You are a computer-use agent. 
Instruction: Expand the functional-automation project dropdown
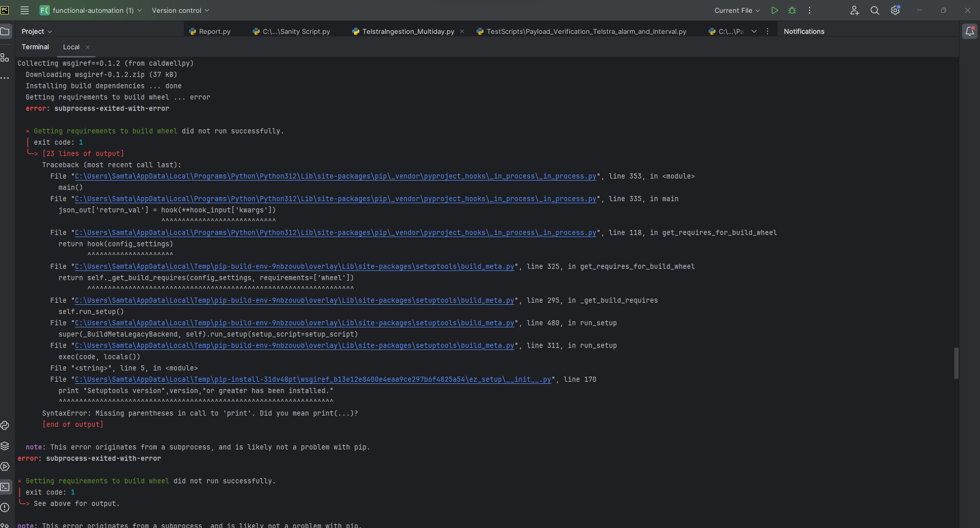click(91, 10)
